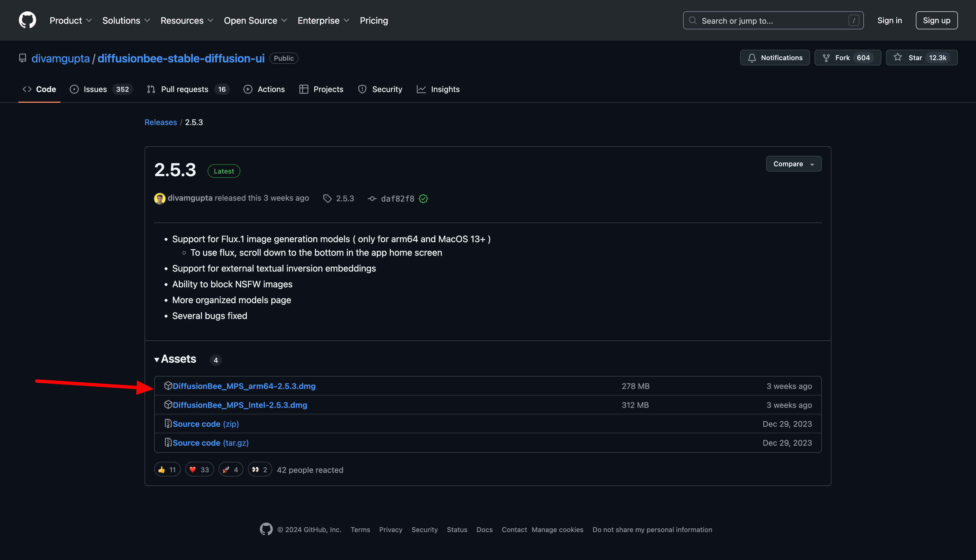The height and width of the screenshot is (560, 976).
Task: Click the Projects table icon
Action: pos(304,89)
